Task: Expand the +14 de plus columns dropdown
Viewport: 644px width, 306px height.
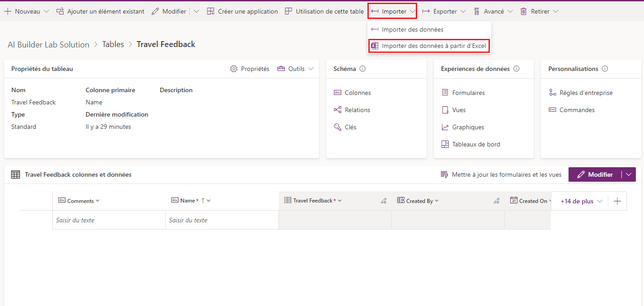Action: tap(579, 200)
